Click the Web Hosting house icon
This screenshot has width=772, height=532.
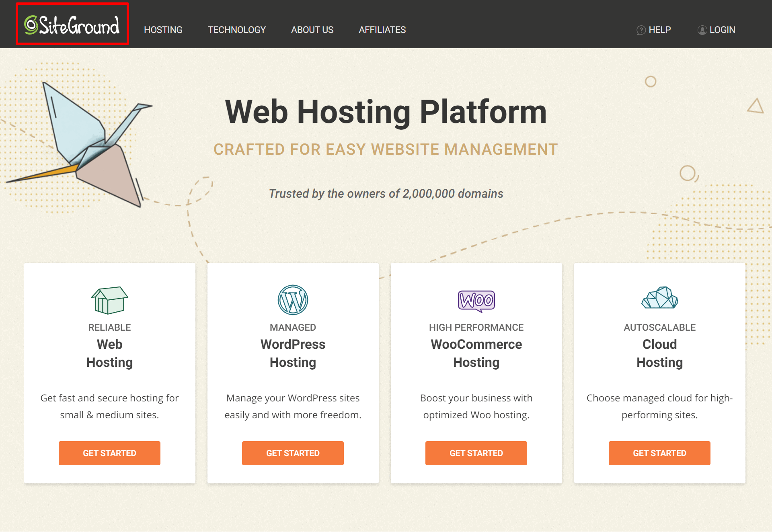tap(110, 299)
